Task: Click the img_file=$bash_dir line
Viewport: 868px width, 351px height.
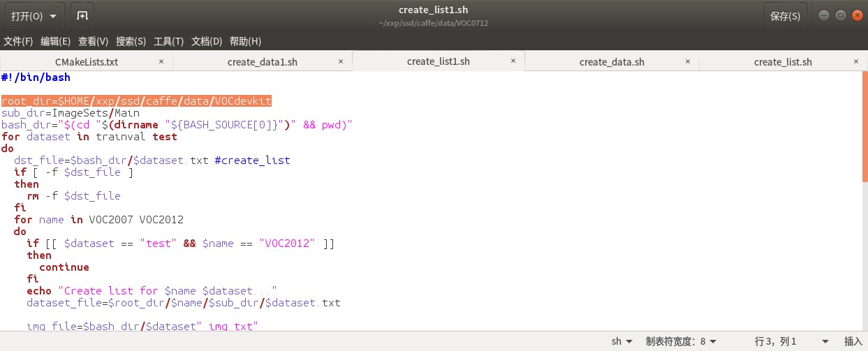Action: pyautogui.click(x=142, y=327)
